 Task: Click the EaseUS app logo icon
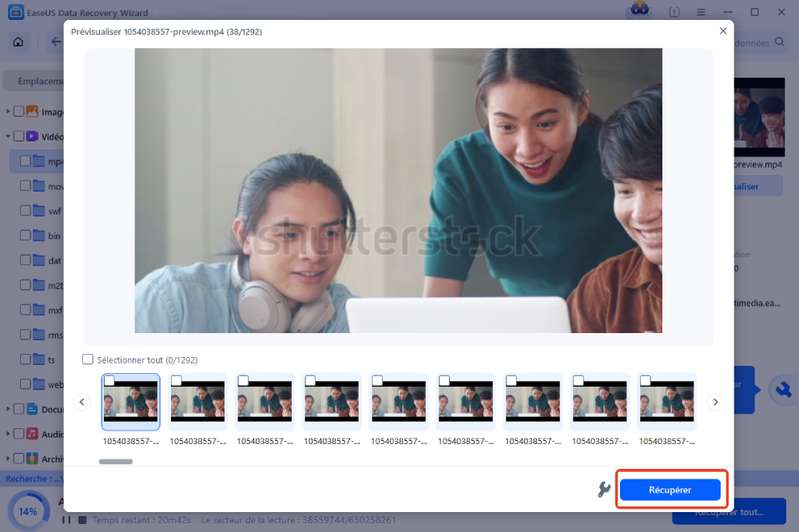pyautogui.click(x=16, y=12)
